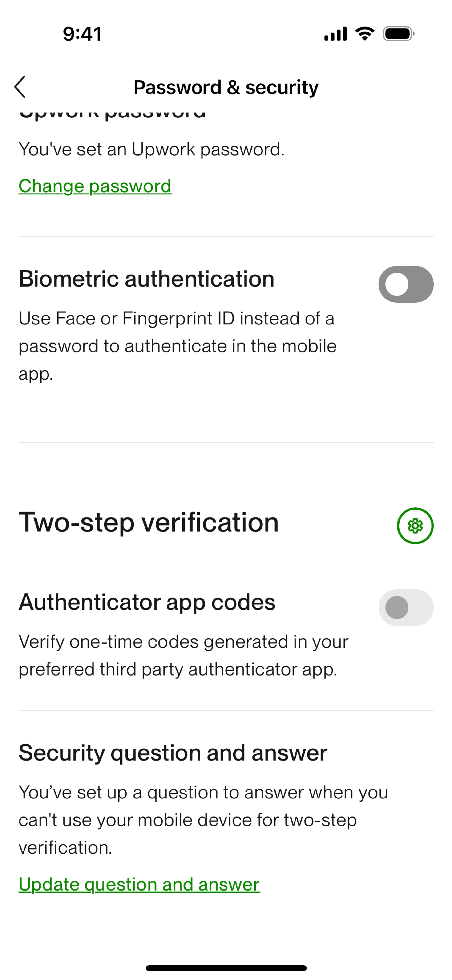Tap the 9:41 clock in status bar

coord(82,34)
